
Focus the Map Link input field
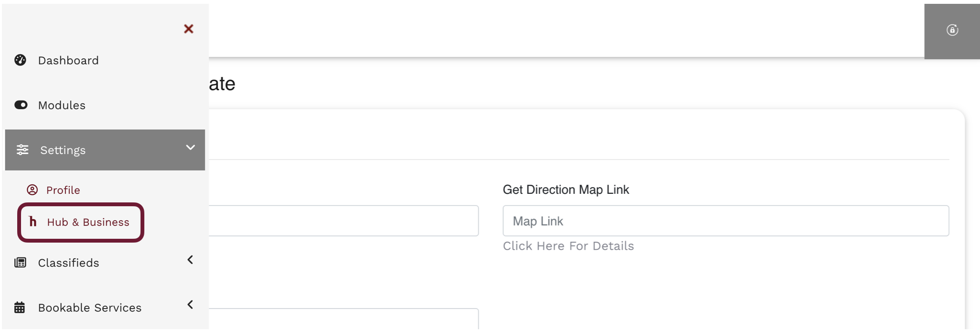[726, 221]
